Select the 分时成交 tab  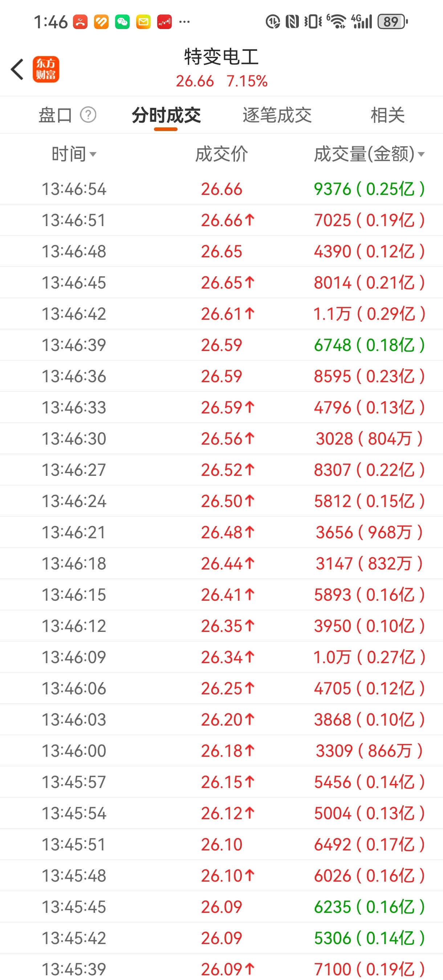[166, 115]
